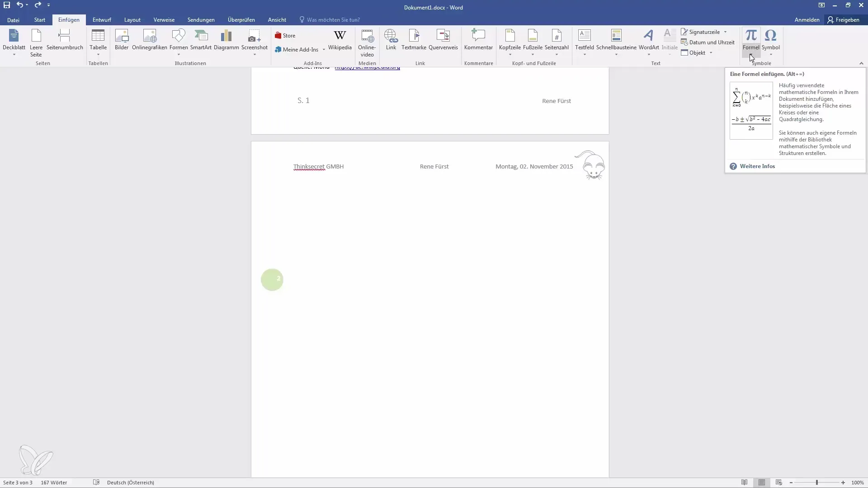Switch to the Sendungen tab

click(201, 20)
